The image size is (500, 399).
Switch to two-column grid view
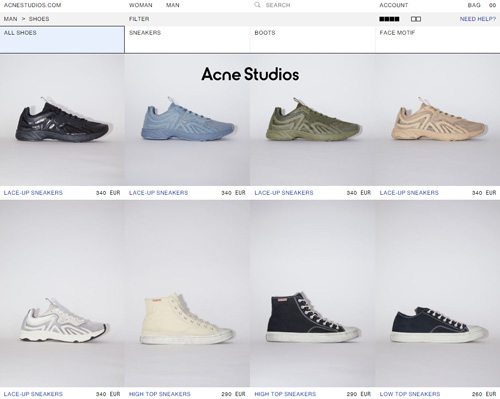(x=416, y=19)
